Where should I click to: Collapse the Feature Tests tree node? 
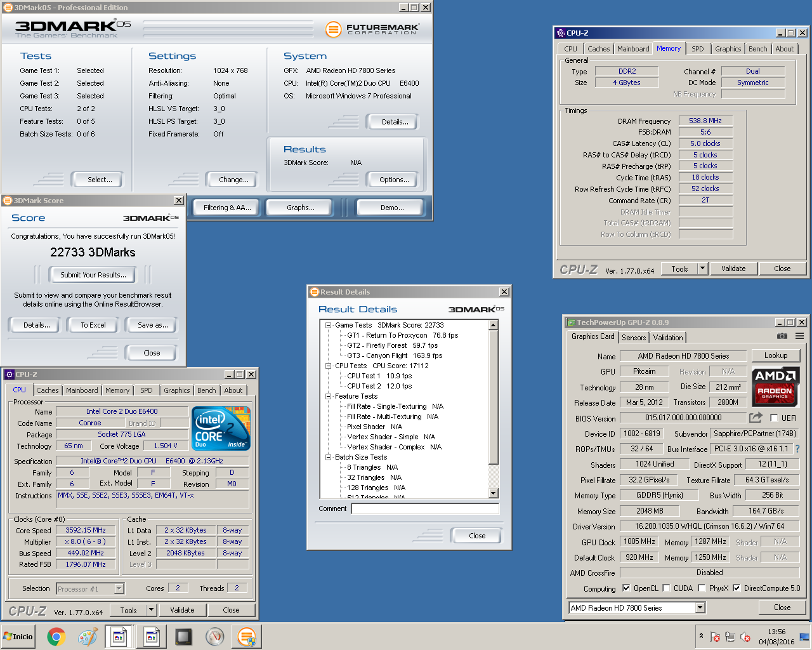329,396
